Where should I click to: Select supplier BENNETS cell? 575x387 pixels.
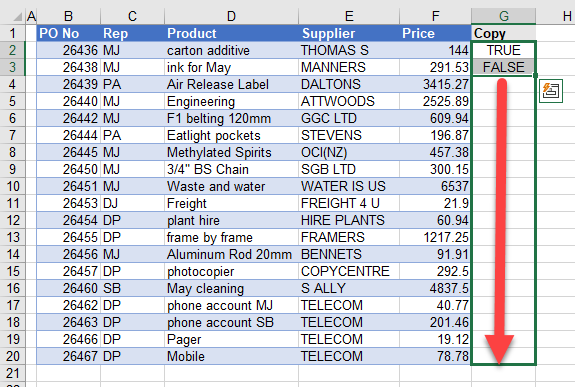pyautogui.click(x=349, y=254)
